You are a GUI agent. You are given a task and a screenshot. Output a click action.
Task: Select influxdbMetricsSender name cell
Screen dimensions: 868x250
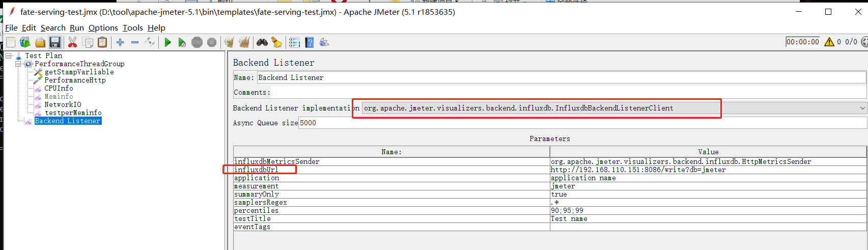391,161
